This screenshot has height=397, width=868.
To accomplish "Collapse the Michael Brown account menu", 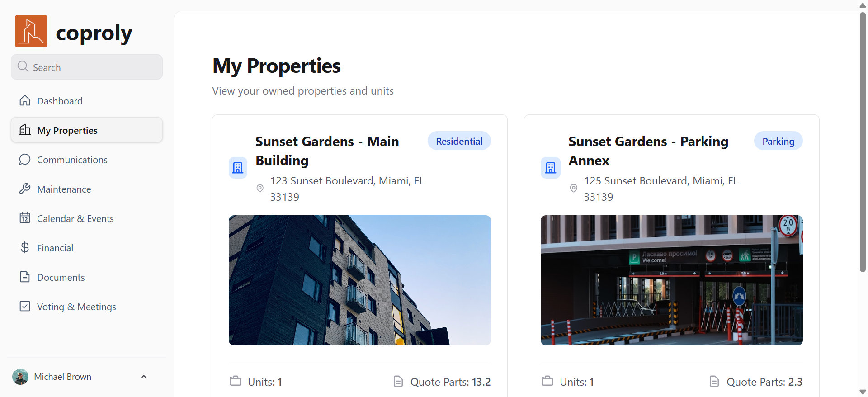I will [x=143, y=377].
